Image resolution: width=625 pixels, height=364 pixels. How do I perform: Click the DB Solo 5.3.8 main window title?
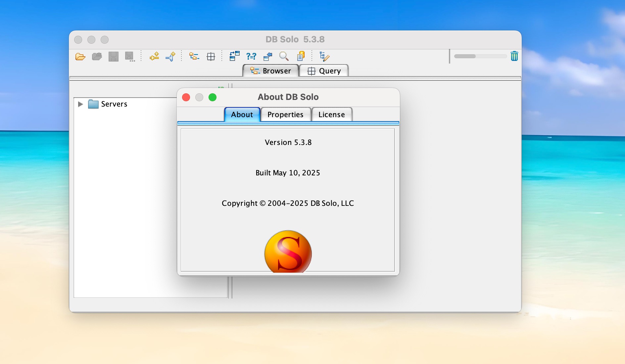295,39
